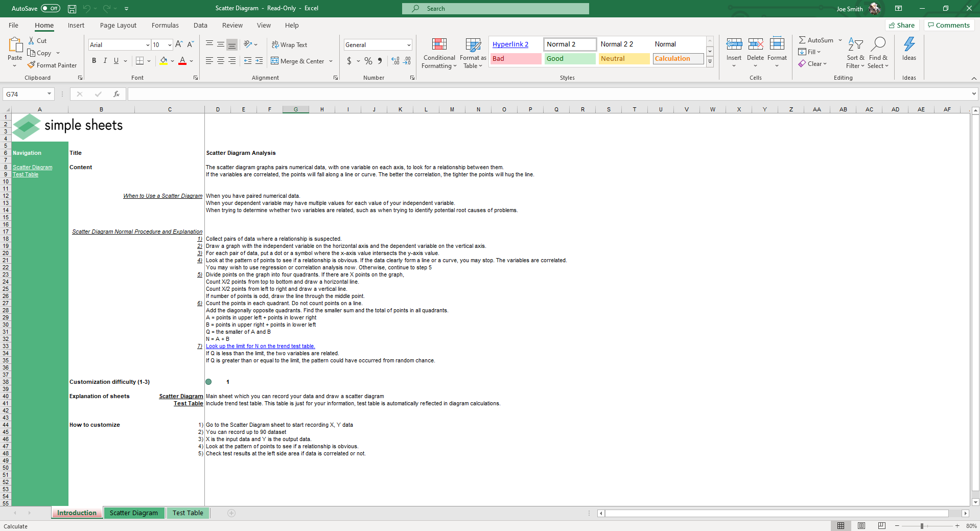Image resolution: width=980 pixels, height=531 pixels.
Task: Open the Page Layout ribbon tab
Action: coord(118,26)
